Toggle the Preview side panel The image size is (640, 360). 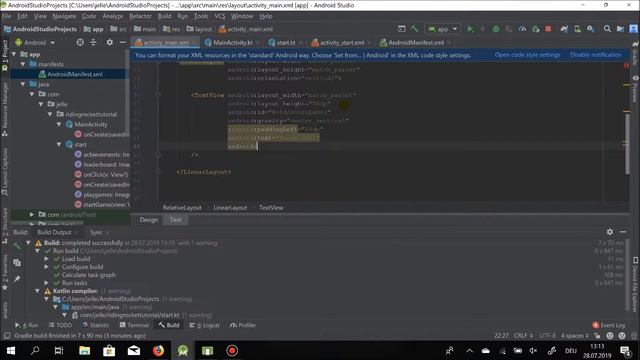tap(635, 89)
